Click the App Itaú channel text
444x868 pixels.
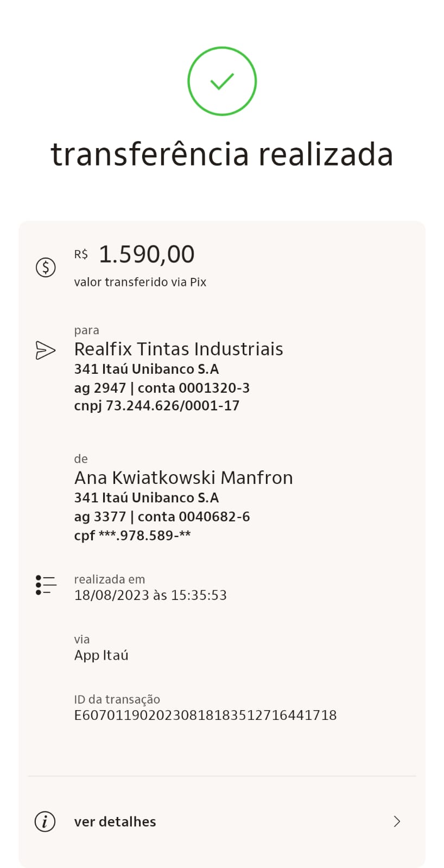coord(102,655)
